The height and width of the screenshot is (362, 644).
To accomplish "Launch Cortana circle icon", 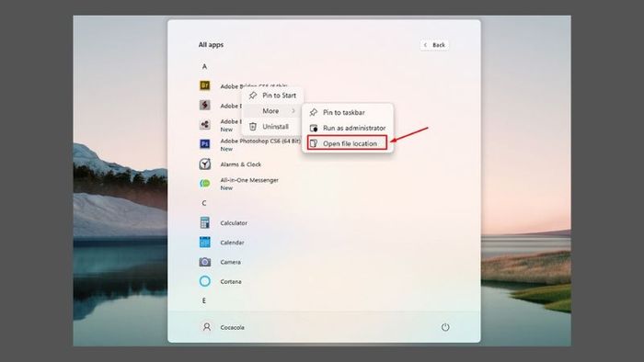I will 204,281.
